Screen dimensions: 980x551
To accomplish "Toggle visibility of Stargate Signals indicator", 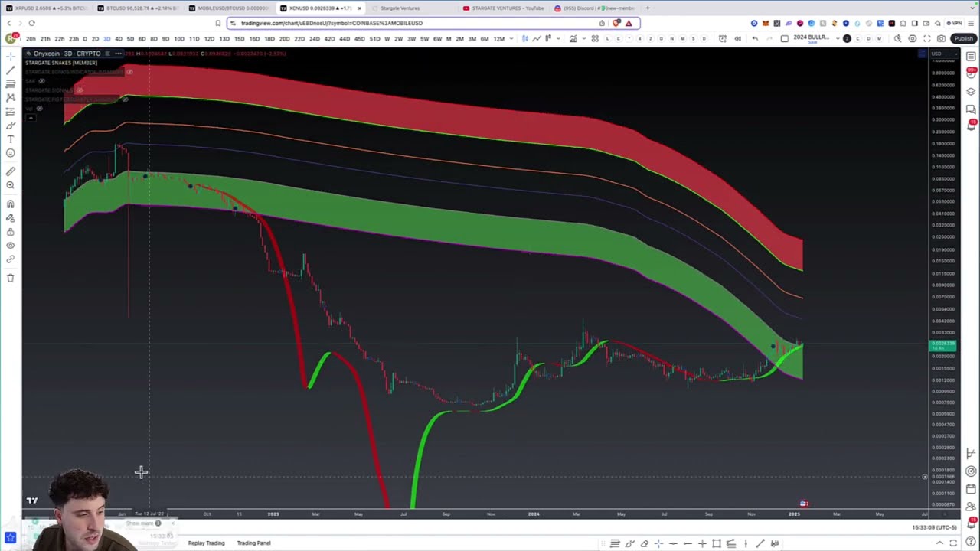I will pos(79,90).
